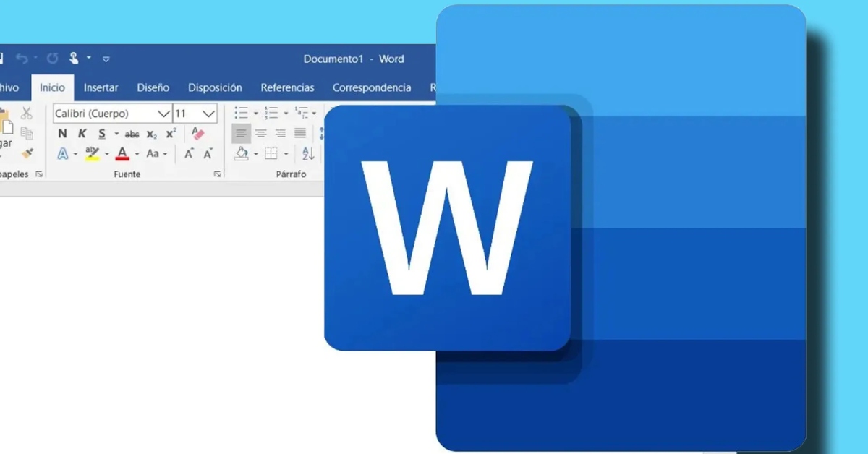Click the Format Painter brush icon
Viewport: 868px width, 454px height.
pyautogui.click(x=27, y=153)
